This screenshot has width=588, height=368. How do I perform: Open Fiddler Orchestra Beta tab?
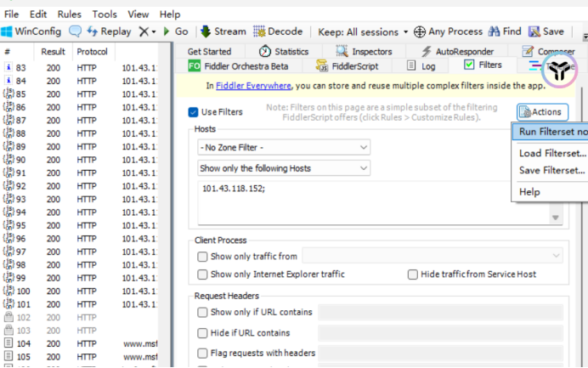click(238, 66)
